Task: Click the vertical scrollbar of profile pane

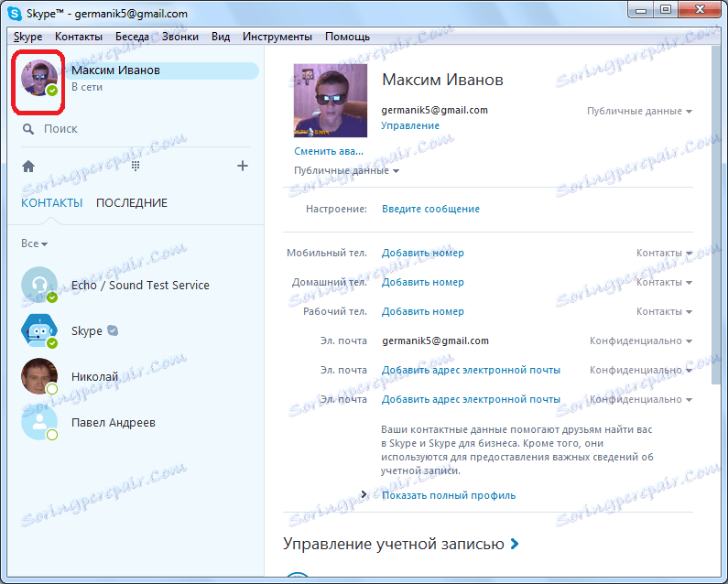Action: 715,215
